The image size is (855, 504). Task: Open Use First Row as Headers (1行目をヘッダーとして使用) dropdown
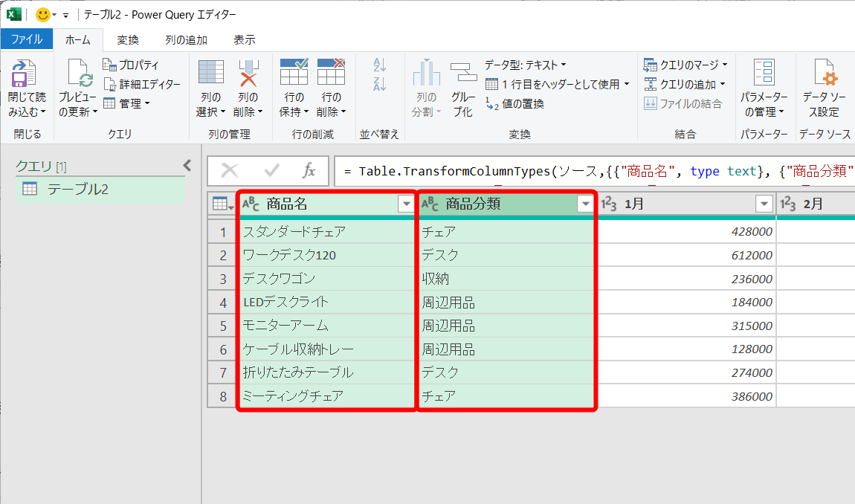(x=558, y=84)
